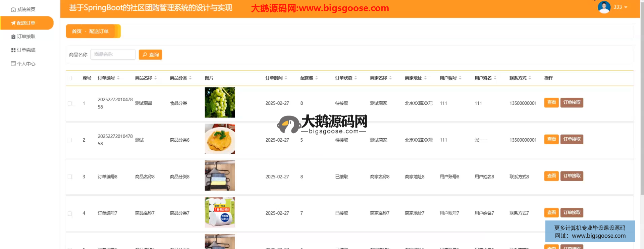
Task: Click 订单接取 button for the grape order
Action: 572,102
